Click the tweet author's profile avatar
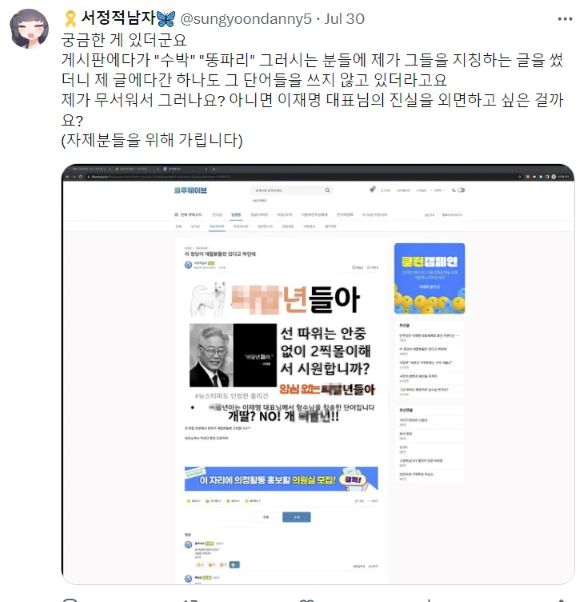The height and width of the screenshot is (602, 584). [x=29, y=29]
